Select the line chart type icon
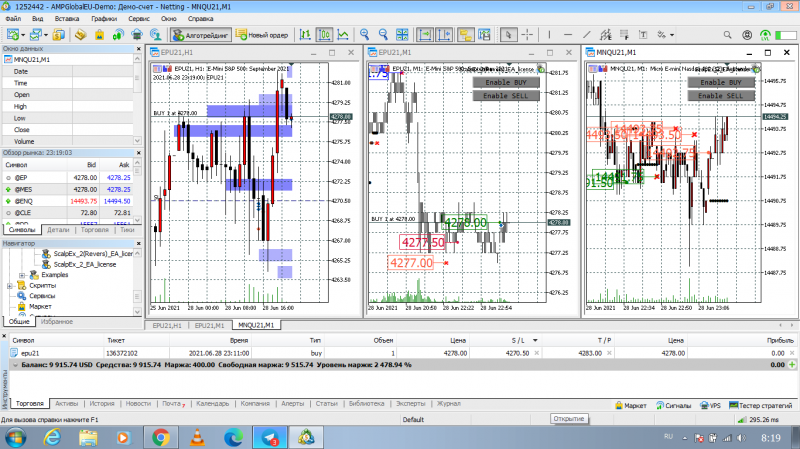Image resolution: width=800 pixels, height=449 pixels. (343, 35)
